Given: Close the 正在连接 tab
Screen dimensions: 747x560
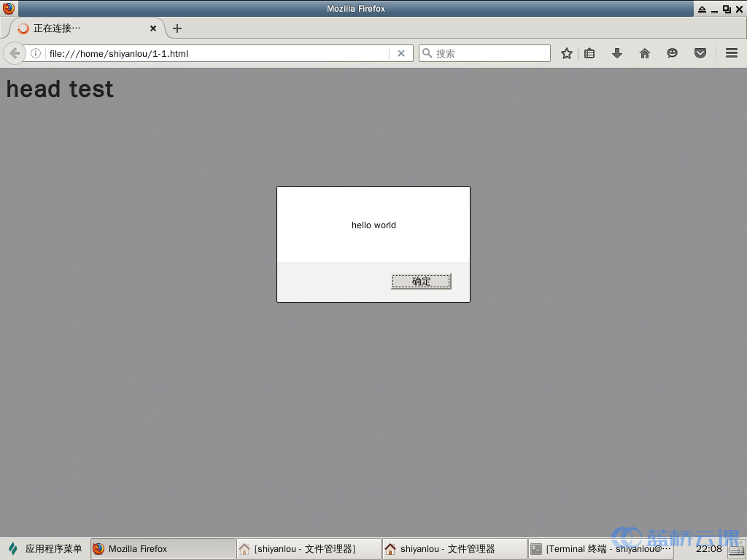Looking at the screenshot, I should click(x=153, y=28).
